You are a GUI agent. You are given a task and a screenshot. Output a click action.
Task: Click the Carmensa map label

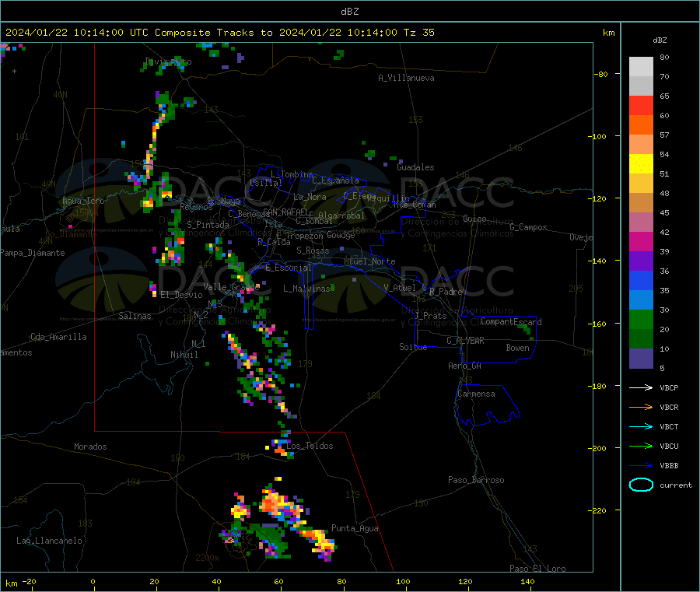(x=476, y=394)
